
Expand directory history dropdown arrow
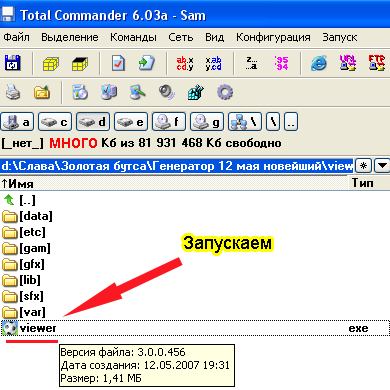(382, 165)
